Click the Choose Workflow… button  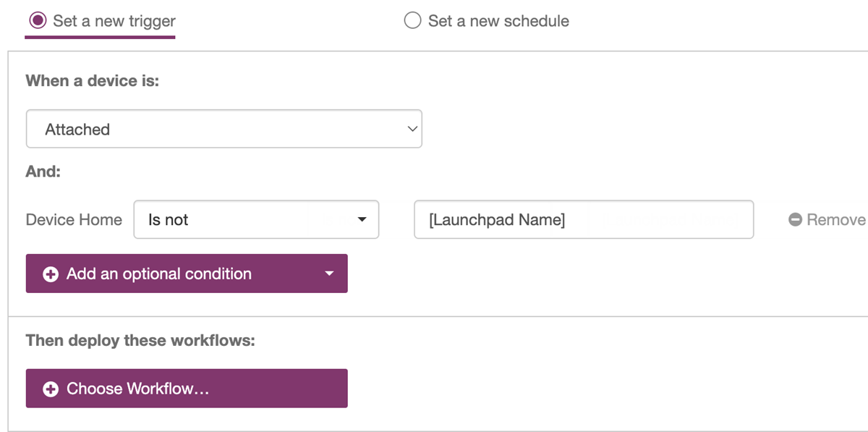pyautogui.click(x=187, y=389)
